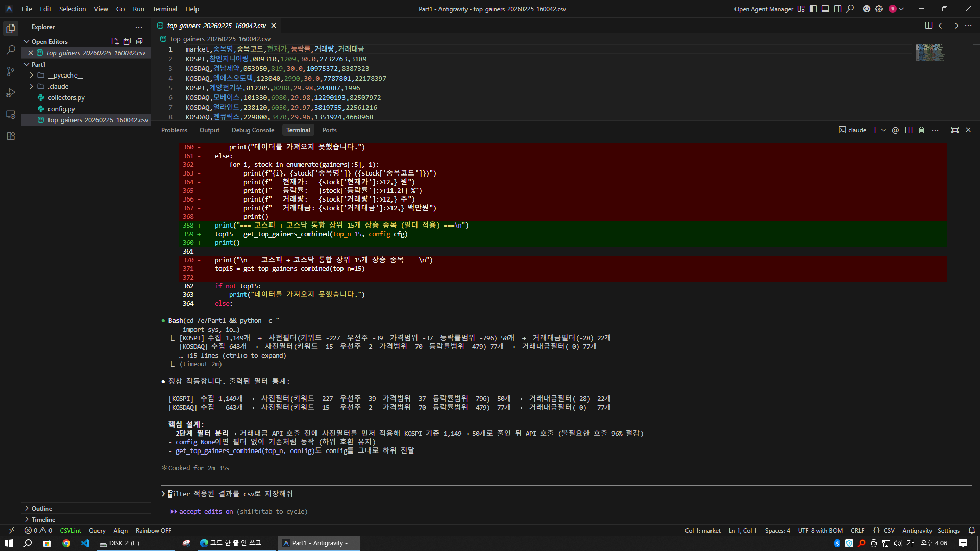Open Extensions view in activity bar
This screenshot has width=980, height=551.
point(11,136)
